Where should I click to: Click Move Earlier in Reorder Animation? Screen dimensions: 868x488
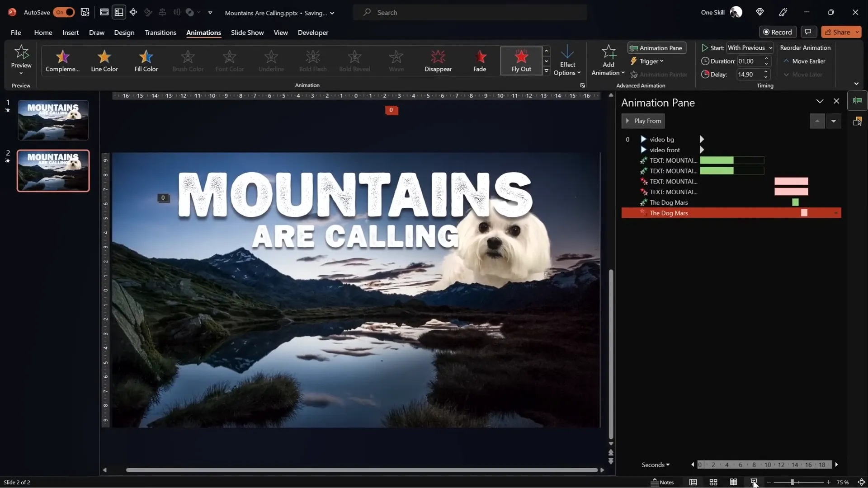coord(804,61)
